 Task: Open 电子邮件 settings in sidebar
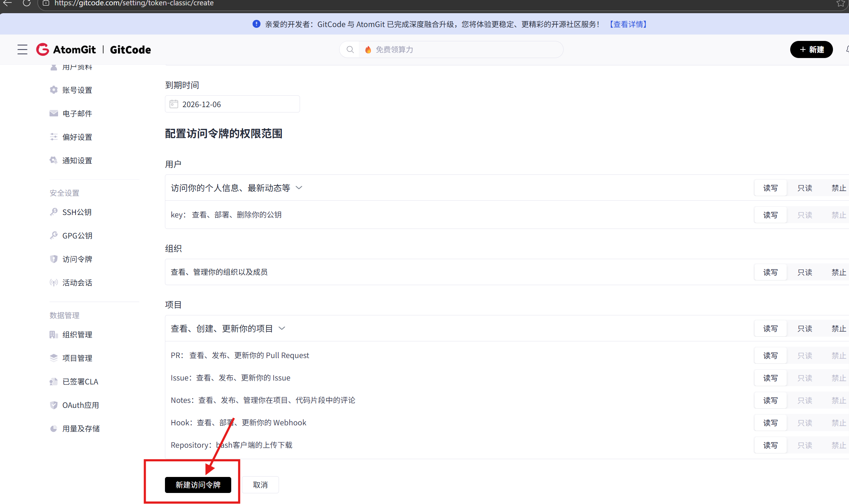(x=77, y=114)
